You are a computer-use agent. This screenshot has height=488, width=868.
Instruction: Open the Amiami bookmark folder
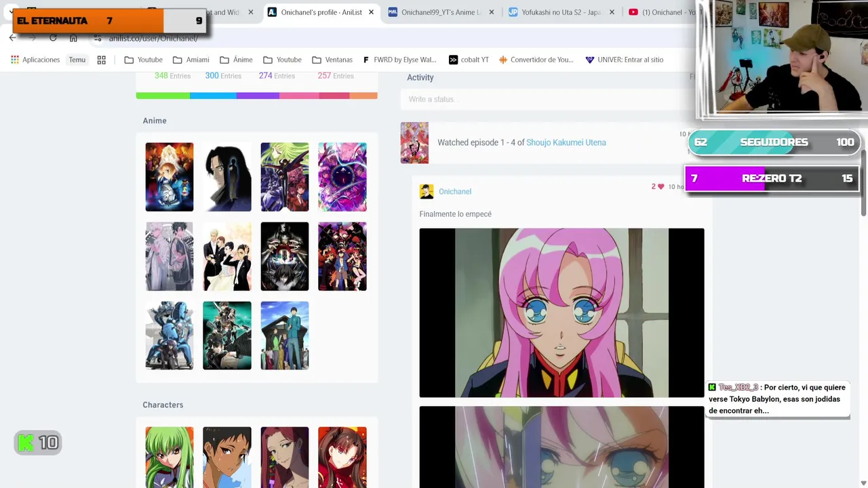[191, 60]
